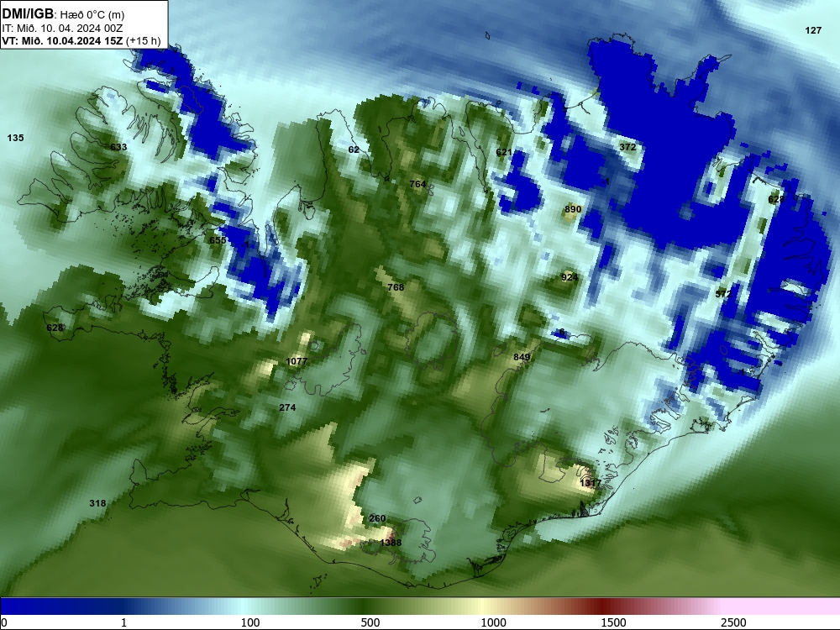Screen dimensions: 840x630
Task: Click the map value 633 in the Westfjords
Action: (x=118, y=147)
